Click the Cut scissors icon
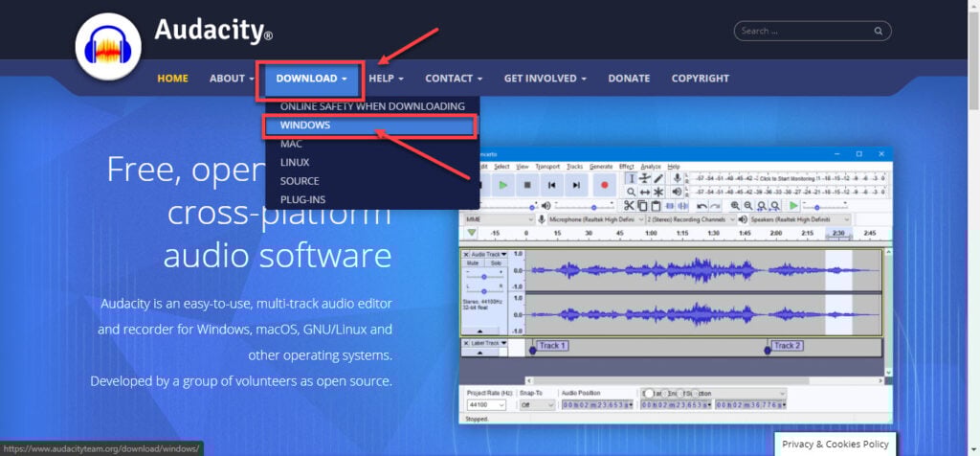The height and width of the screenshot is (456, 980). tap(629, 206)
